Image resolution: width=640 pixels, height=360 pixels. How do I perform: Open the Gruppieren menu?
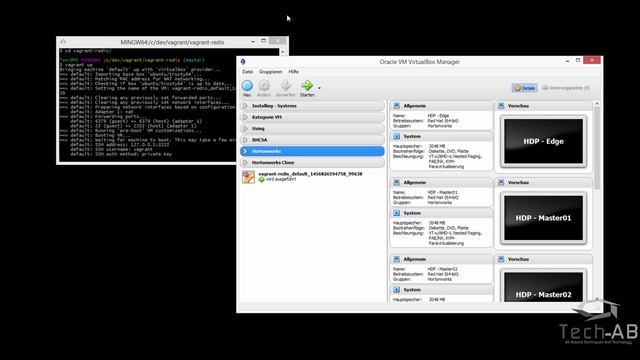(x=271, y=71)
